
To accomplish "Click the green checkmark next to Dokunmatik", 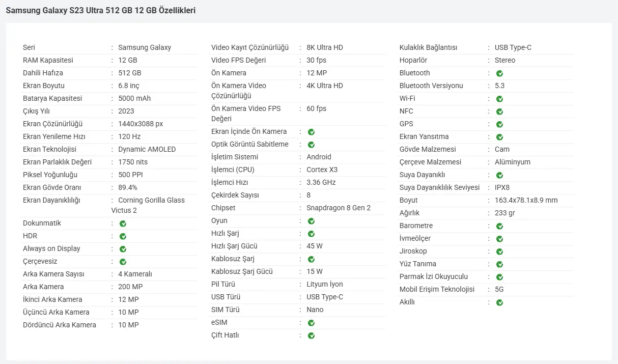I will pyautogui.click(x=123, y=223).
